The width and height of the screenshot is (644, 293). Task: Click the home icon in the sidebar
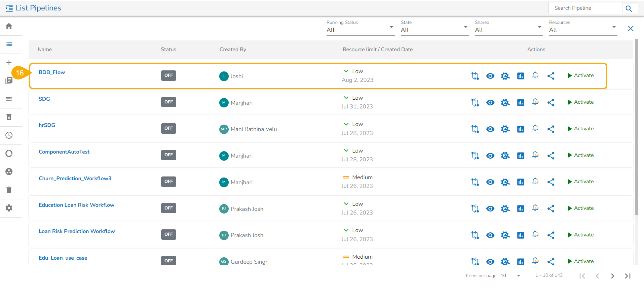pyautogui.click(x=9, y=26)
